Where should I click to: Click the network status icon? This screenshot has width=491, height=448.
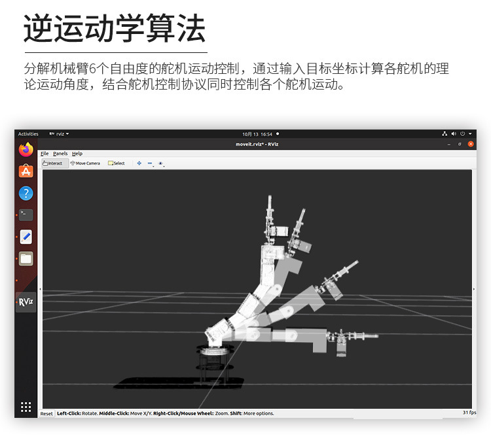pyautogui.click(x=445, y=134)
